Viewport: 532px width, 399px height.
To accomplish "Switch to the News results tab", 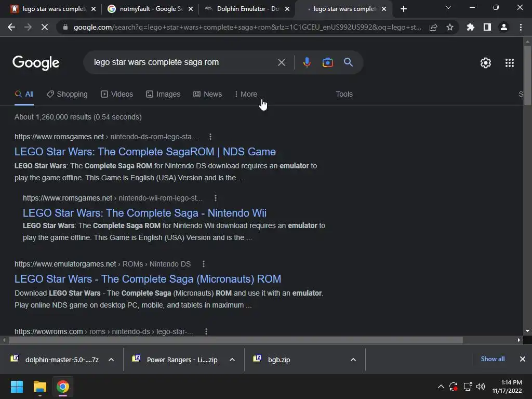I will [x=208, y=95].
